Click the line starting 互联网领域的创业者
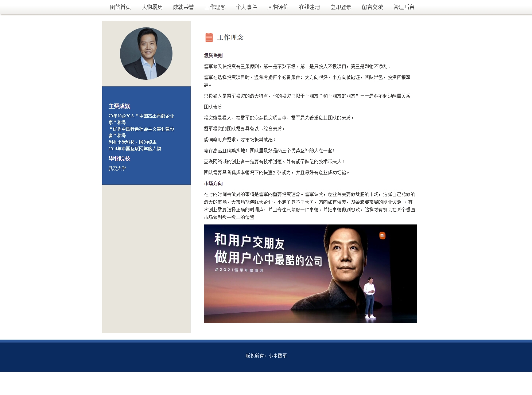Viewport: 532px width, 395px height. (x=274, y=161)
